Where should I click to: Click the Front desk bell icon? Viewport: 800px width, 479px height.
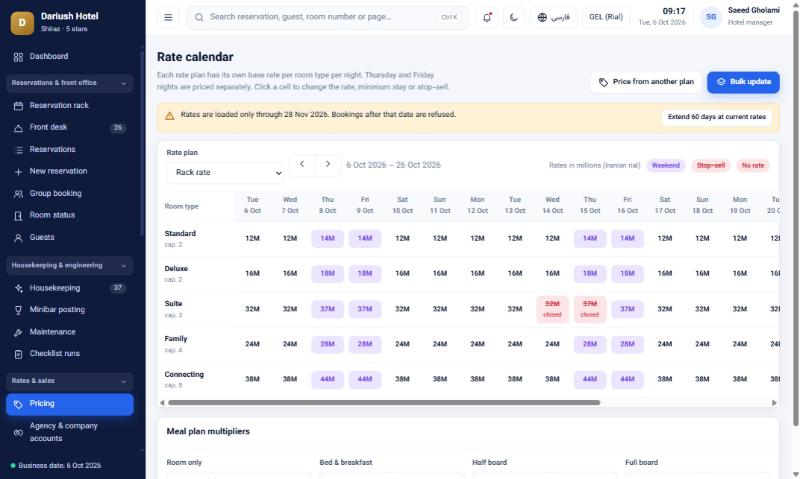(x=18, y=128)
